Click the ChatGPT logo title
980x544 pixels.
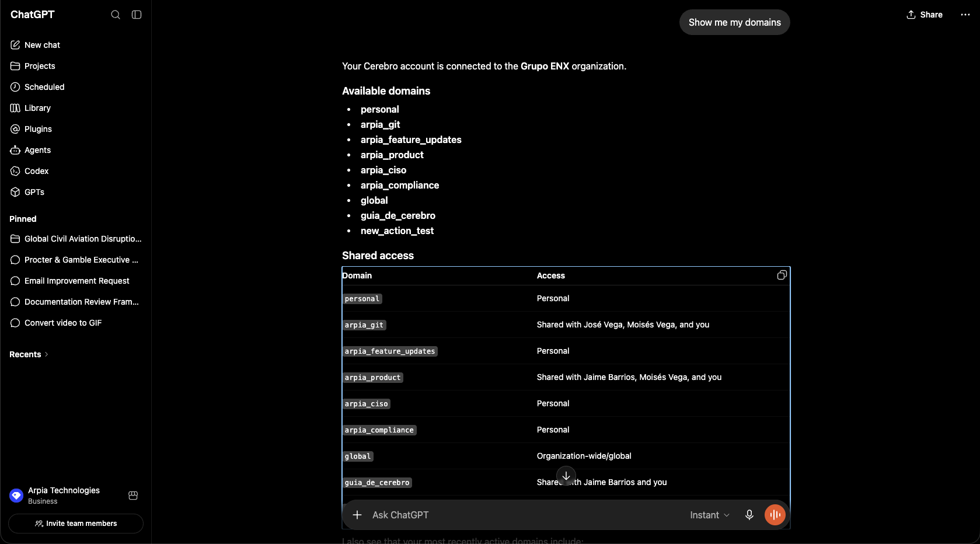point(32,15)
